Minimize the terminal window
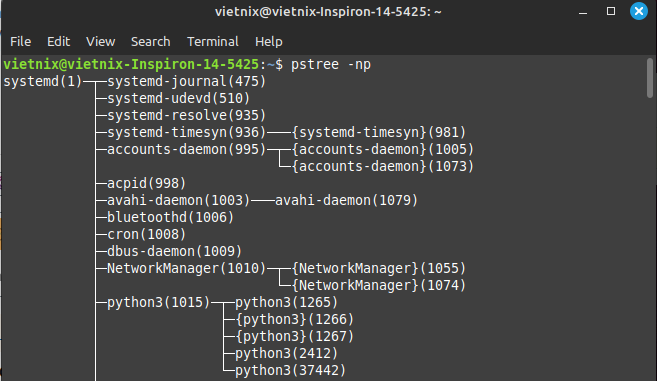657x381 pixels. (x=582, y=12)
